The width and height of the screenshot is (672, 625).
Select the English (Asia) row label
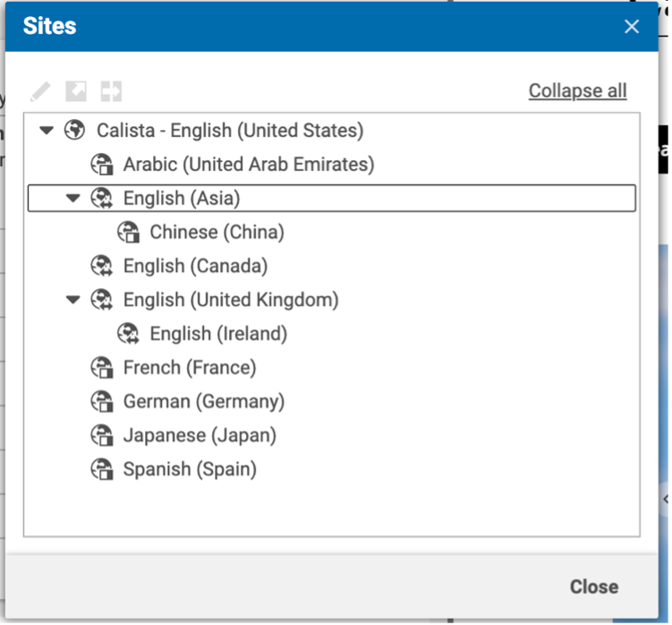click(x=182, y=198)
